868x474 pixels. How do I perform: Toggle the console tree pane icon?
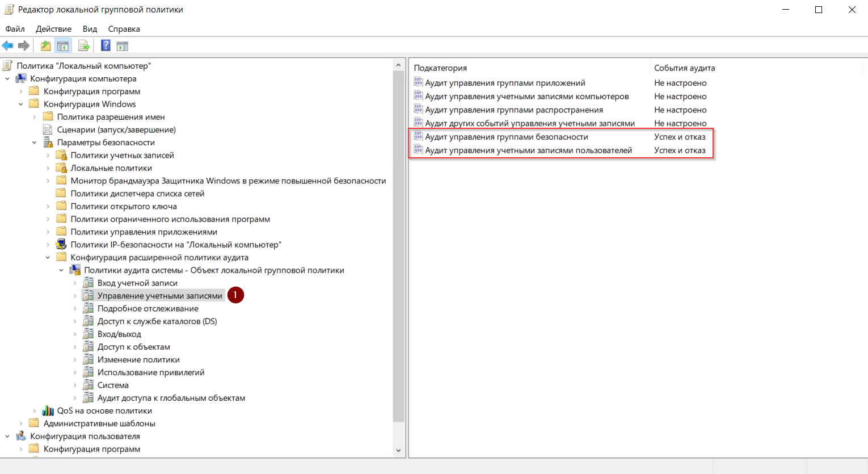(63, 46)
